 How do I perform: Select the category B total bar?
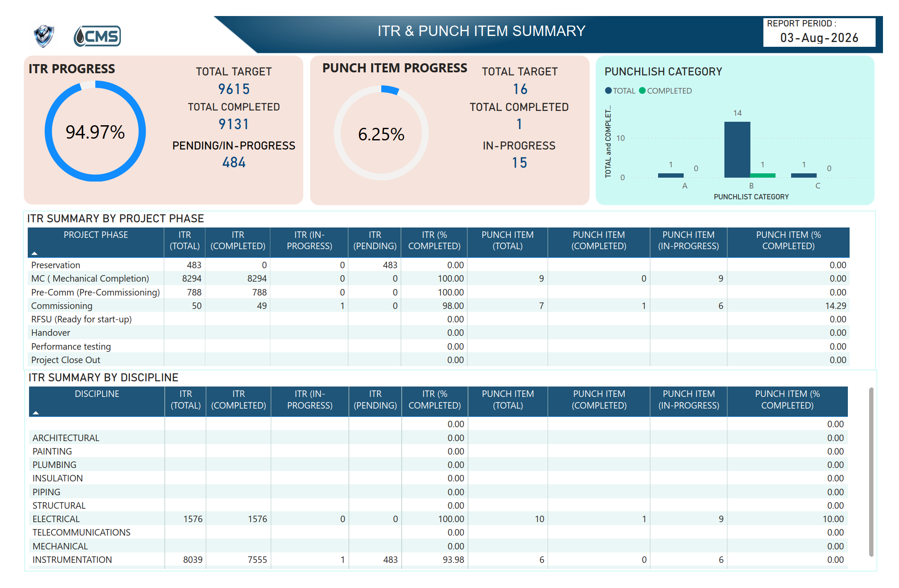(x=737, y=149)
